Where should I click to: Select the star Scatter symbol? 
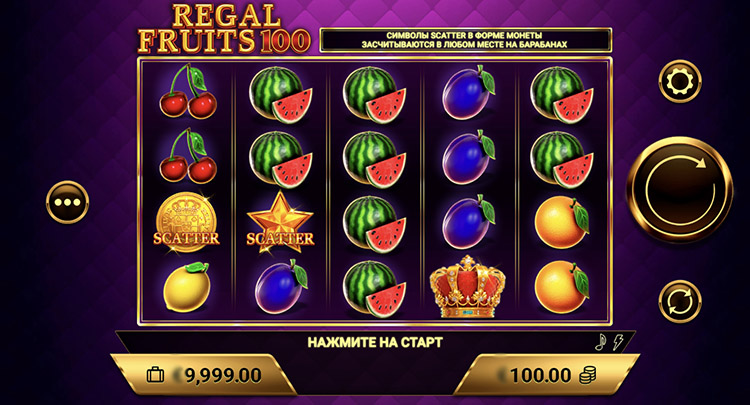(280, 223)
